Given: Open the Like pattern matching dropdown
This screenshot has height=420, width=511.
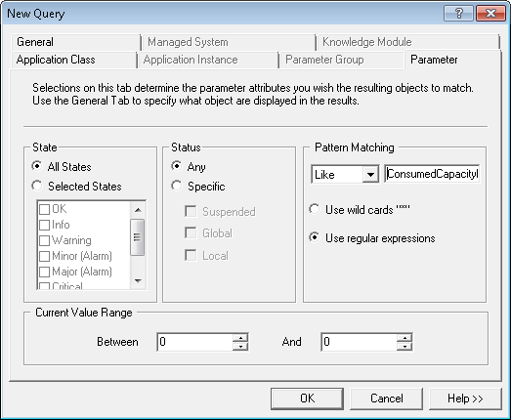Looking at the screenshot, I should 370,174.
